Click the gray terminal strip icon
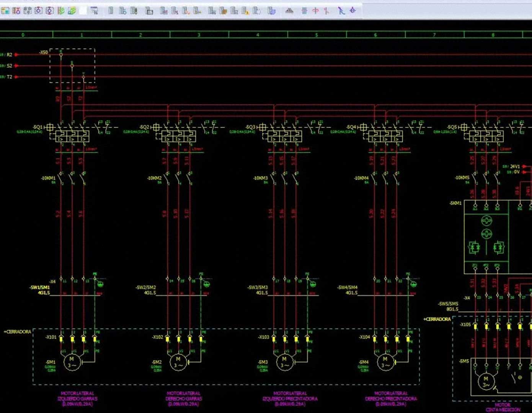The width and height of the screenshot is (532, 413). tap(289, 11)
